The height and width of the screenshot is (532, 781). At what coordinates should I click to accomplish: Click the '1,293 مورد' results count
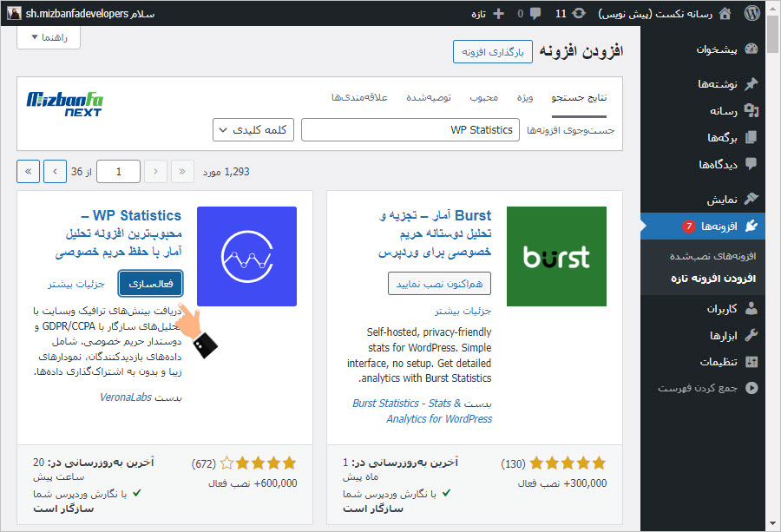pos(226,172)
